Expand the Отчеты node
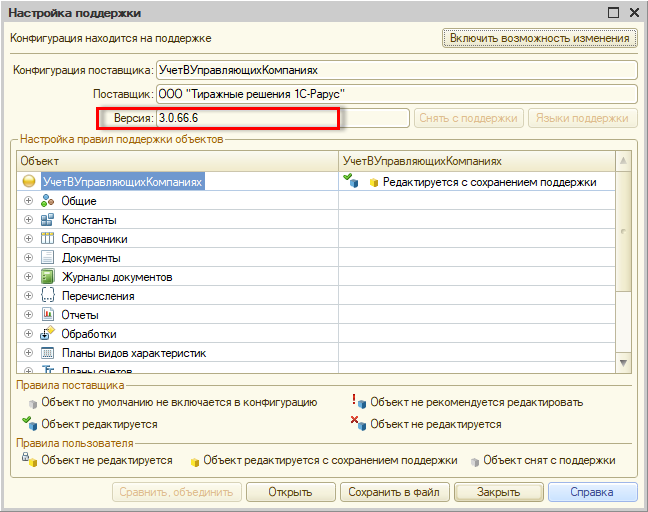648x512 pixels. pos(29,314)
